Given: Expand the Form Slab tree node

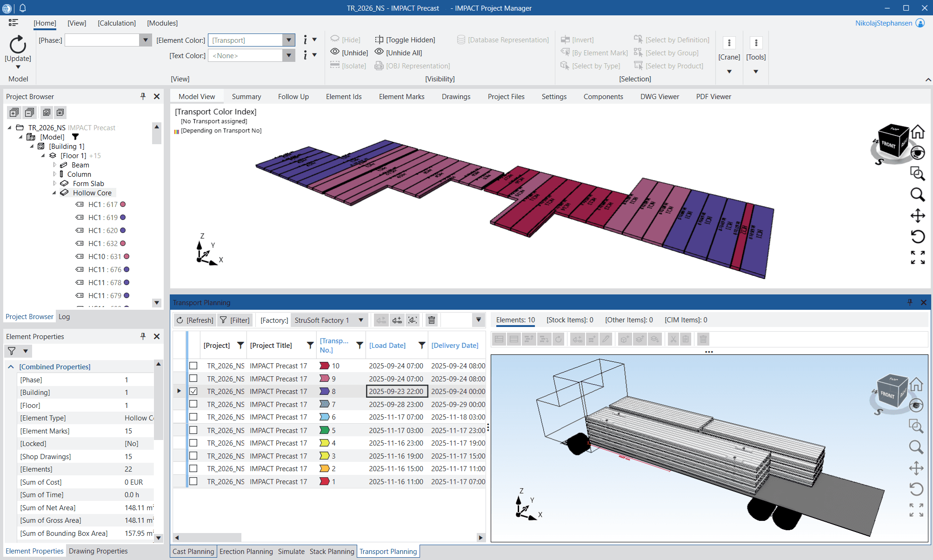Looking at the screenshot, I should 54,183.
